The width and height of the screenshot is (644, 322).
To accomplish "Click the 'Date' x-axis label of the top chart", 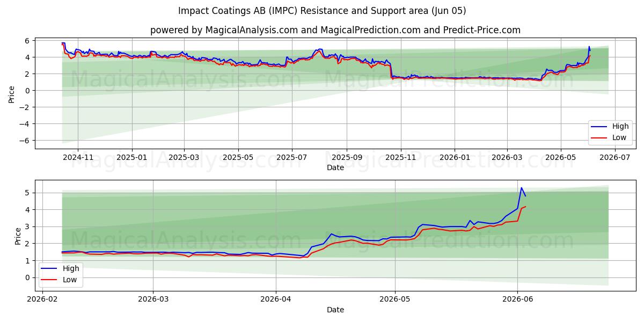I will click(335, 168).
